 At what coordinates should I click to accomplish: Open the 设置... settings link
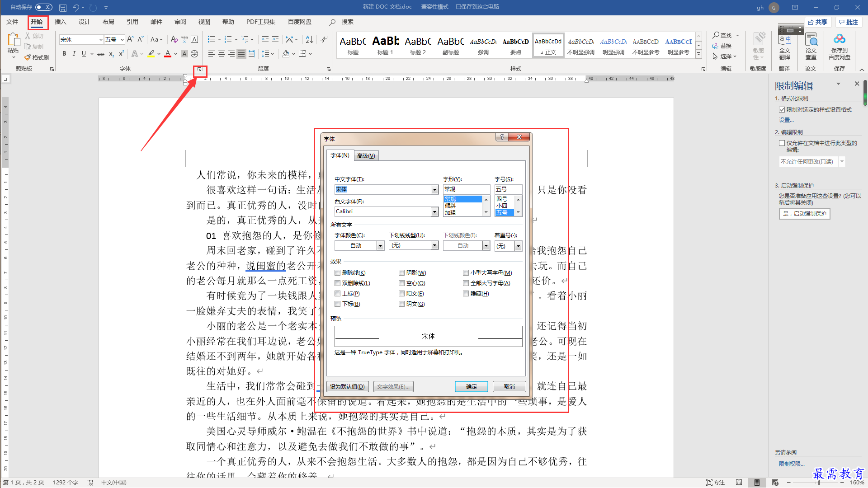pyautogui.click(x=786, y=120)
